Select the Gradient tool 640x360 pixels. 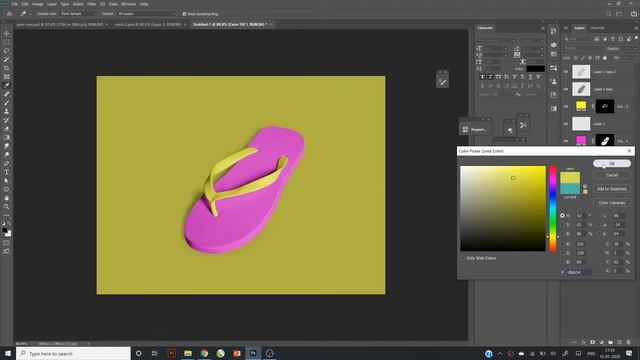(7, 137)
